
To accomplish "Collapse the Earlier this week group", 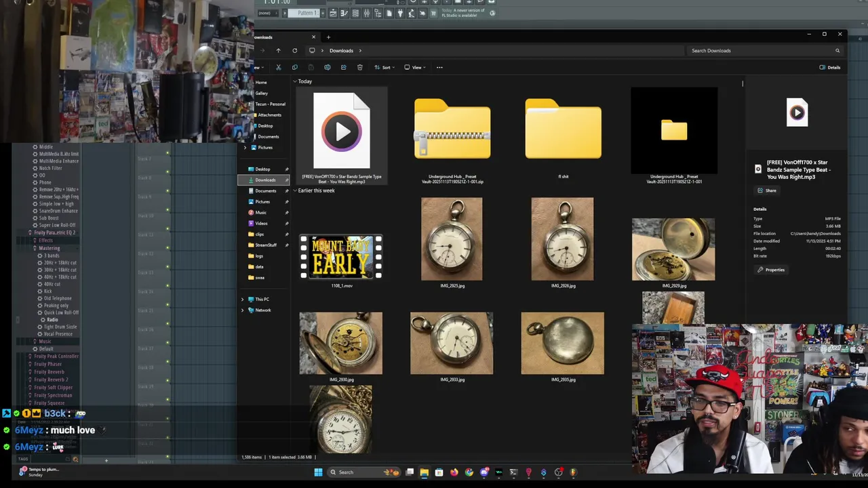I will point(295,190).
